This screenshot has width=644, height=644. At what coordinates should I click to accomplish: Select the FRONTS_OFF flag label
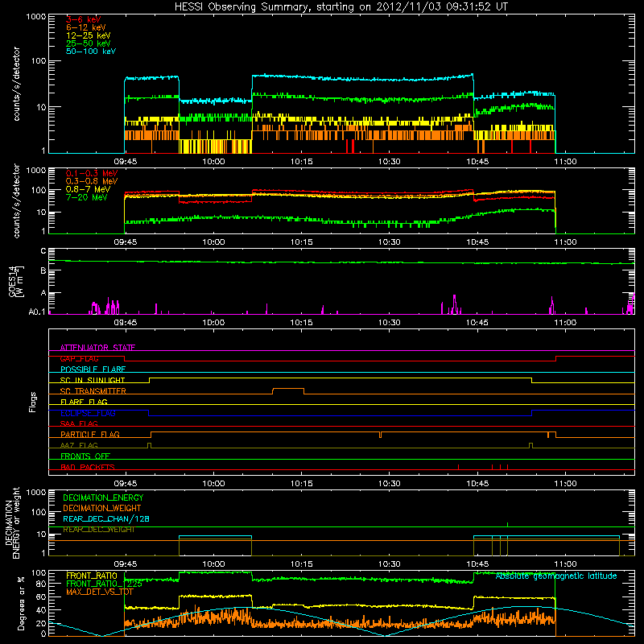click(85, 456)
